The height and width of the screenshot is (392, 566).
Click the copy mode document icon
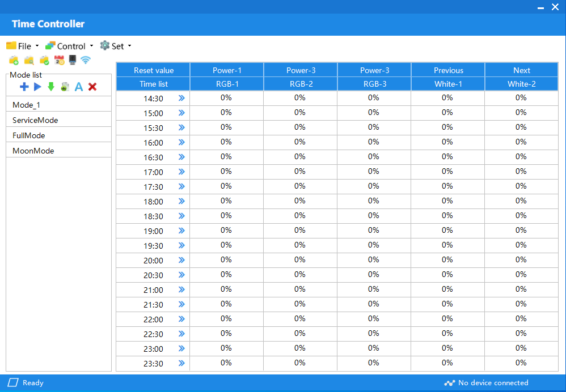click(x=65, y=87)
